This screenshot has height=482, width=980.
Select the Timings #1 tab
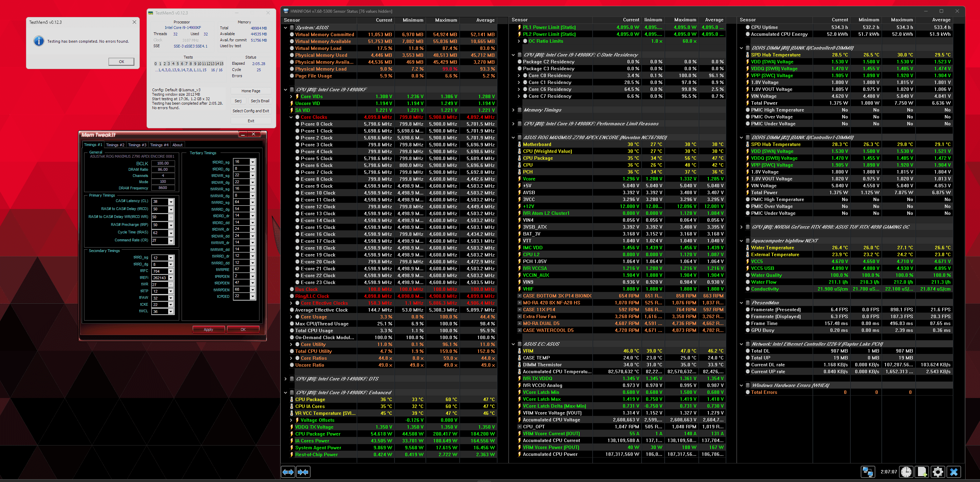click(93, 145)
